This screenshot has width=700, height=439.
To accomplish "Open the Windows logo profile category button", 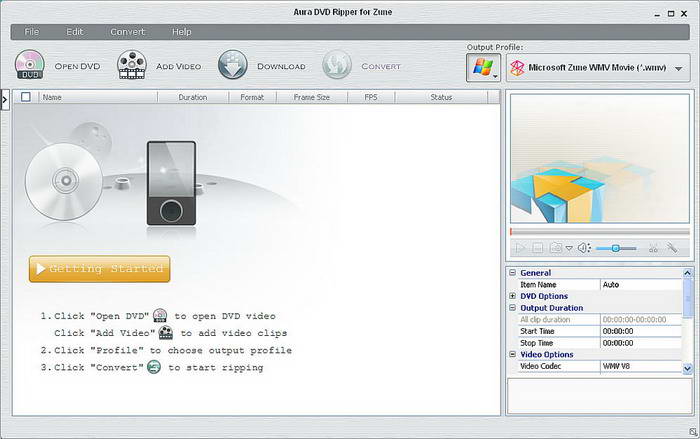I will (483, 68).
